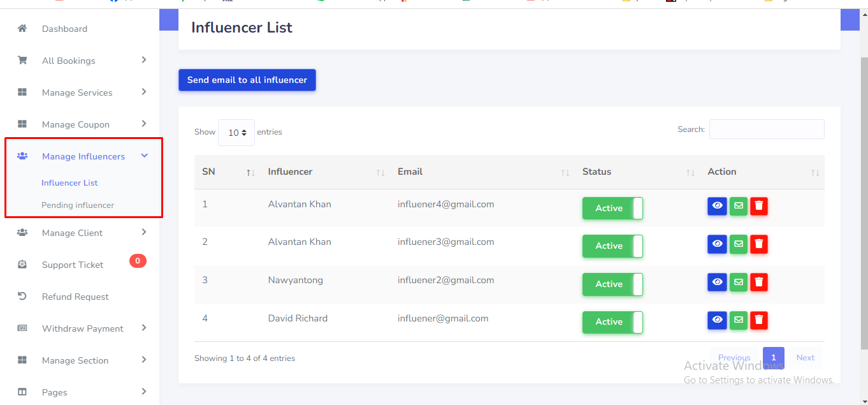Expand the Manage Services submenu chevron

144,92
